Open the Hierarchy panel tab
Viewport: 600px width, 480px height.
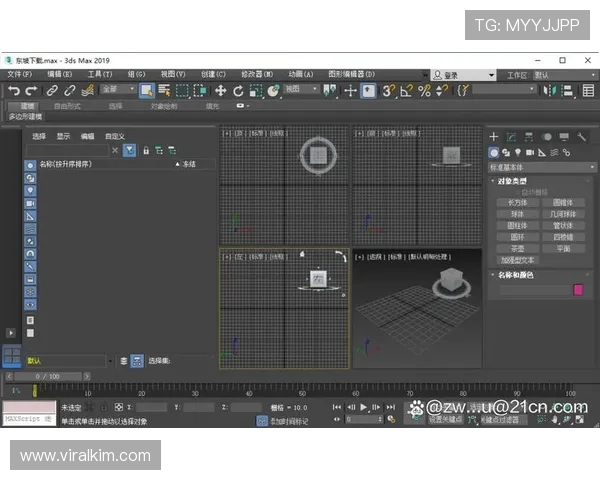point(529,136)
